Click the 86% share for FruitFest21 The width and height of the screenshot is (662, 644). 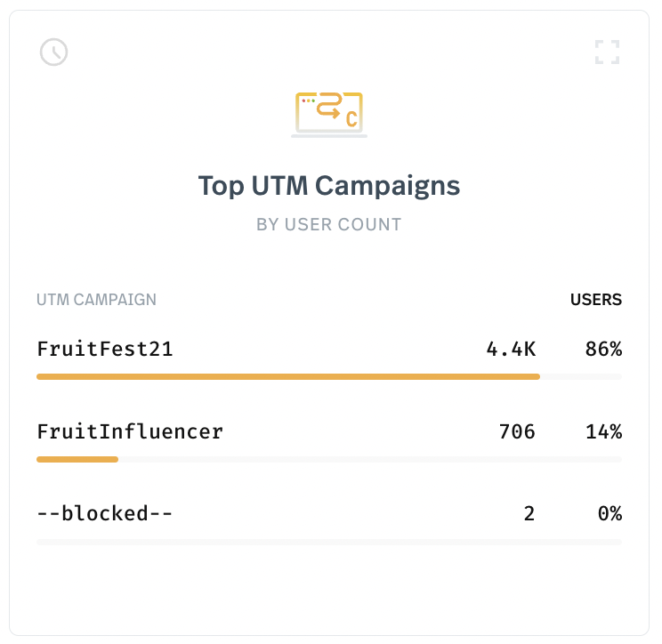click(x=603, y=350)
